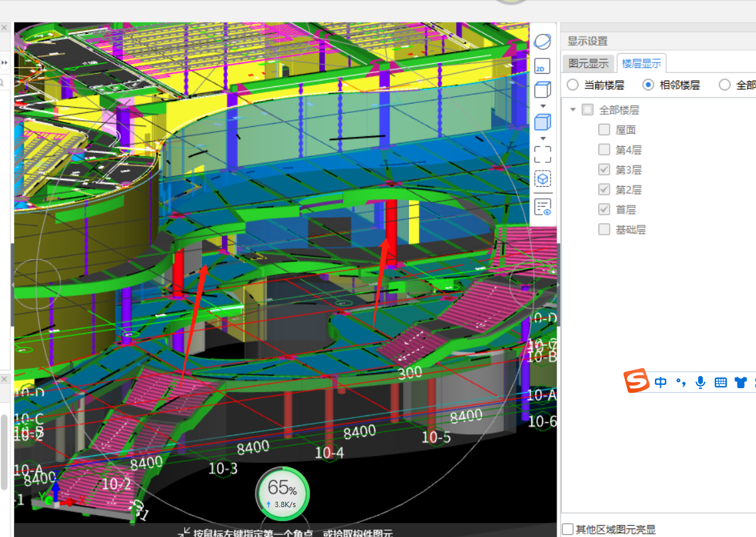Click the 屋面 floor label
The height and width of the screenshot is (537, 756).
[625, 130]
